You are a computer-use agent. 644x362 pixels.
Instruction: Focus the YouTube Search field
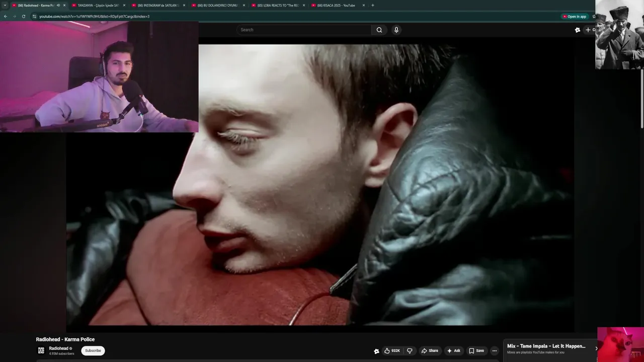[x=304, y=30]
